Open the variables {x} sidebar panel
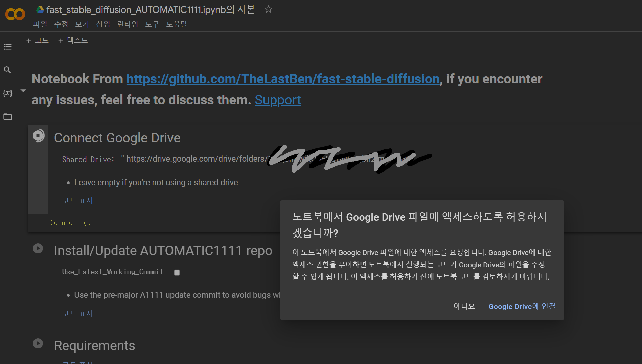642x364 pixels. pos(7,93)
